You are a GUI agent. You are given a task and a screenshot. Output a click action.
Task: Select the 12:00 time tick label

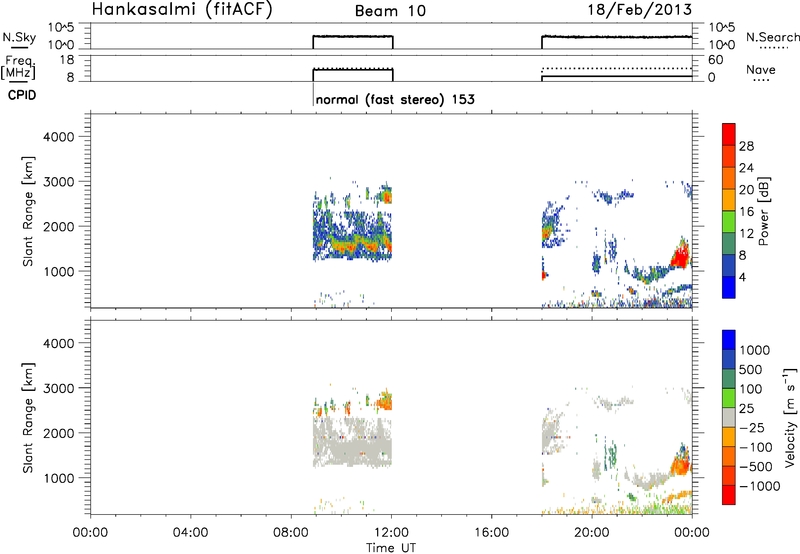point(391,533)
